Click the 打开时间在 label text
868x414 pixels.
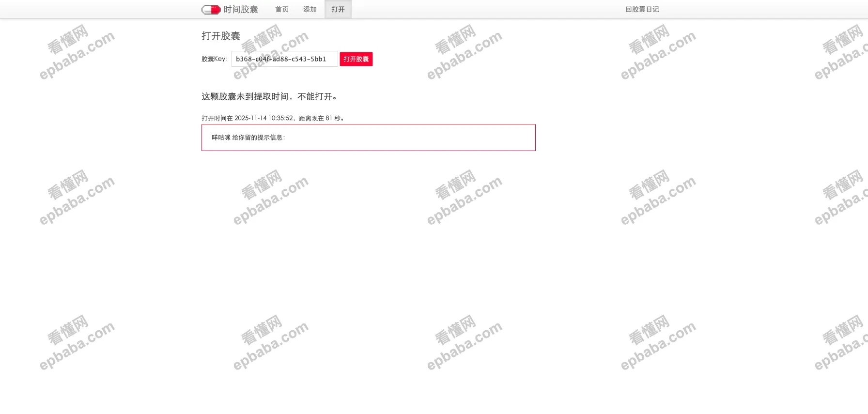(217, 118)
